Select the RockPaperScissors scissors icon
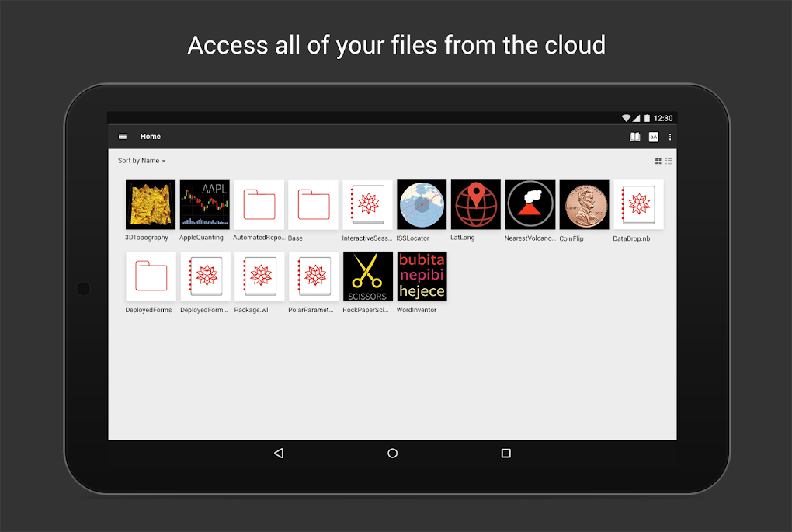792x532 pixels. pyautogui.click(x=367, y=276)
